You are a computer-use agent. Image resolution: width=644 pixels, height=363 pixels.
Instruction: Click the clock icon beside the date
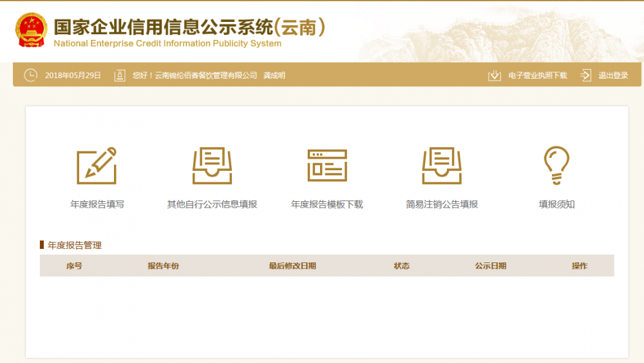tap(30, 75)
